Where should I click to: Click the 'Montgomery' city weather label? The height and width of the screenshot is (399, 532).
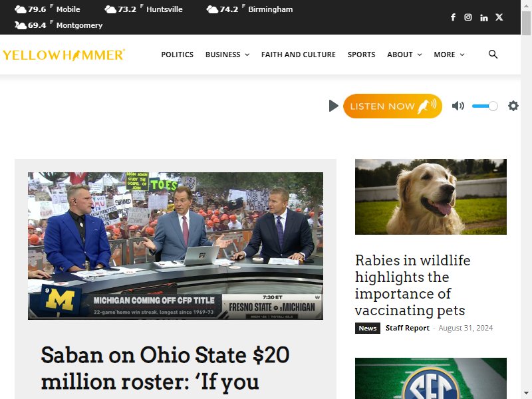click(x=79, y=25)
